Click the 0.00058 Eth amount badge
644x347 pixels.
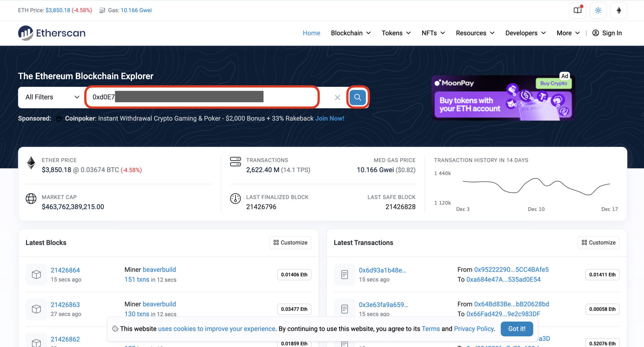click(602, 309)
